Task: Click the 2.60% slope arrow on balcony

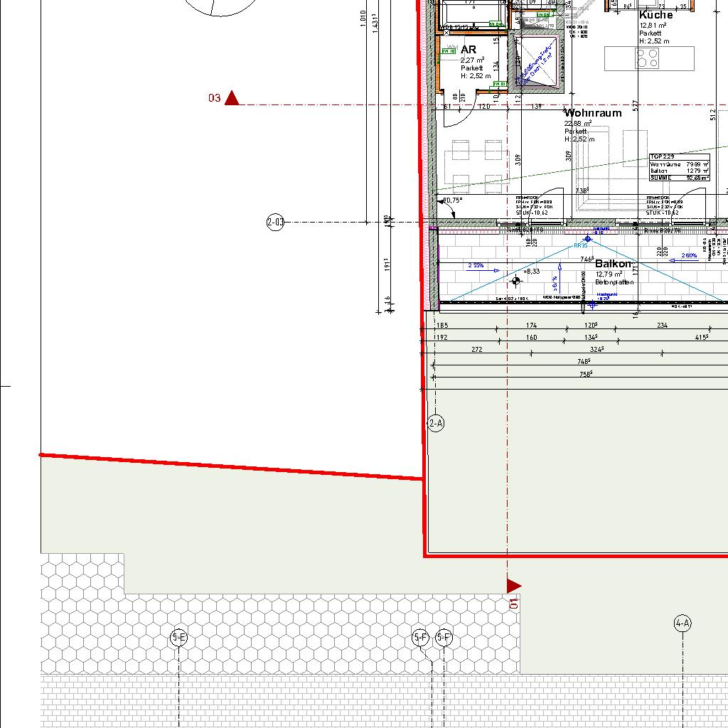Action: point(688,256)
